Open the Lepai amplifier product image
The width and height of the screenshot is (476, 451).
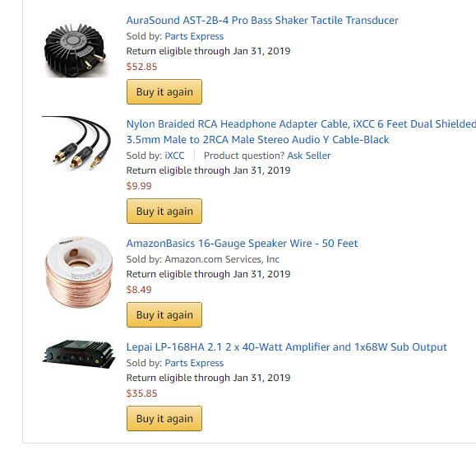pyautogui.click(x=79, y=355)
